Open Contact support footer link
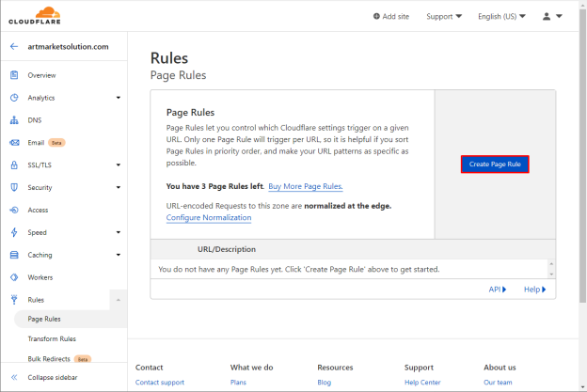 [x=160, y=383]
